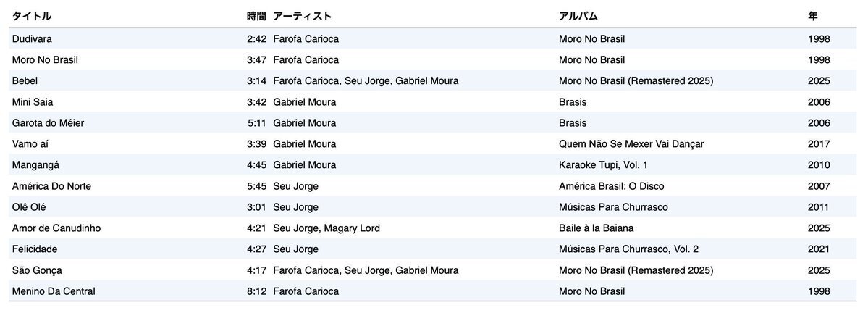
Task: Select América Do Norte track
Action: click(x=433, y=186)
